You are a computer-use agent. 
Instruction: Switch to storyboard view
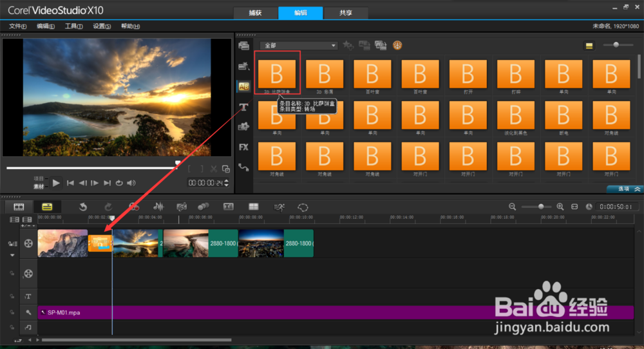(19, 207)
